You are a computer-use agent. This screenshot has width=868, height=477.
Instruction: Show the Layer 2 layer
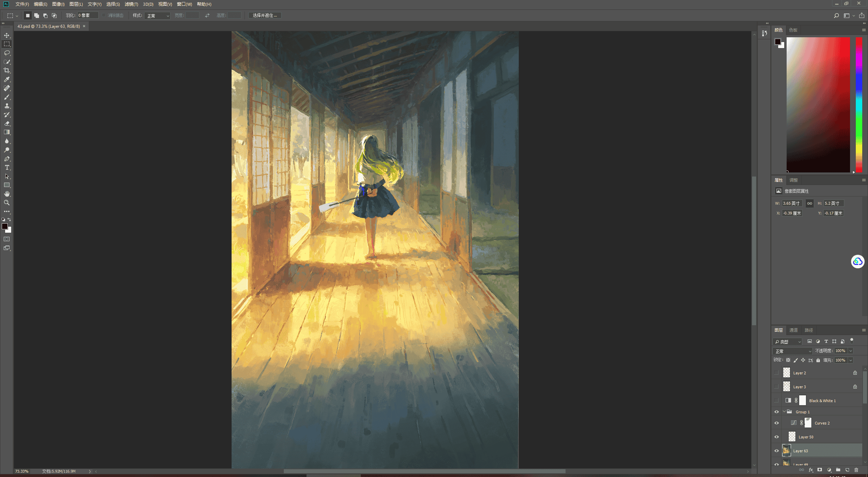(x=776, y=373)
